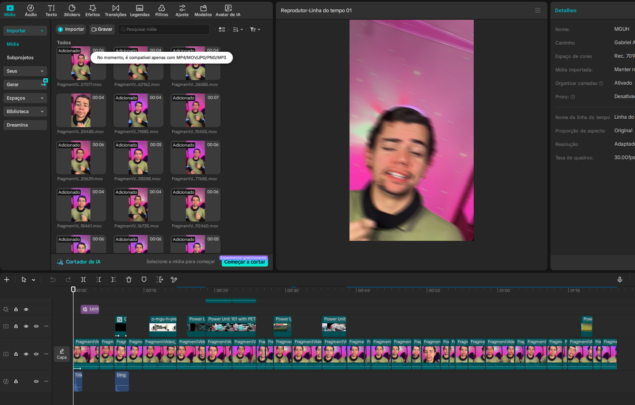Open Dreamina in the sidebar
635x405 pixels.
(25, 125)
